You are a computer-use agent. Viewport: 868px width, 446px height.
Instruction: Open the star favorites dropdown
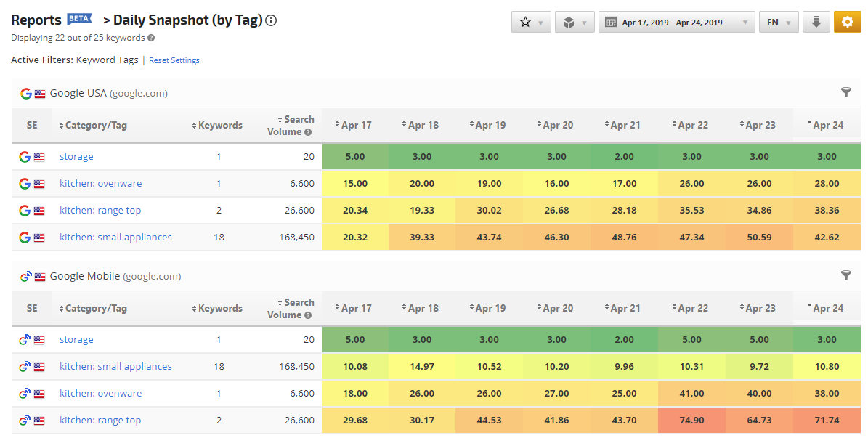point(531,22)
